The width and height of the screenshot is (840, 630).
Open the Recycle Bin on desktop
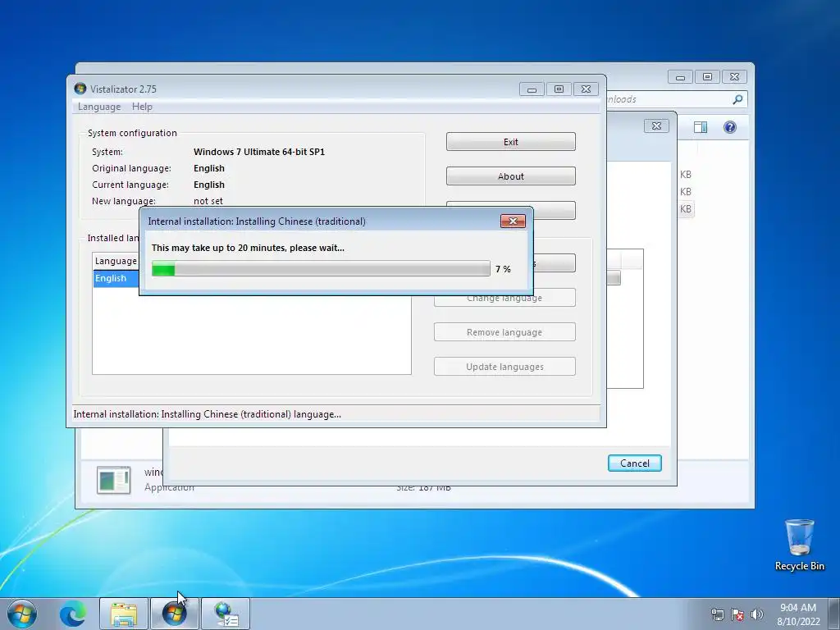coord(799,545)
